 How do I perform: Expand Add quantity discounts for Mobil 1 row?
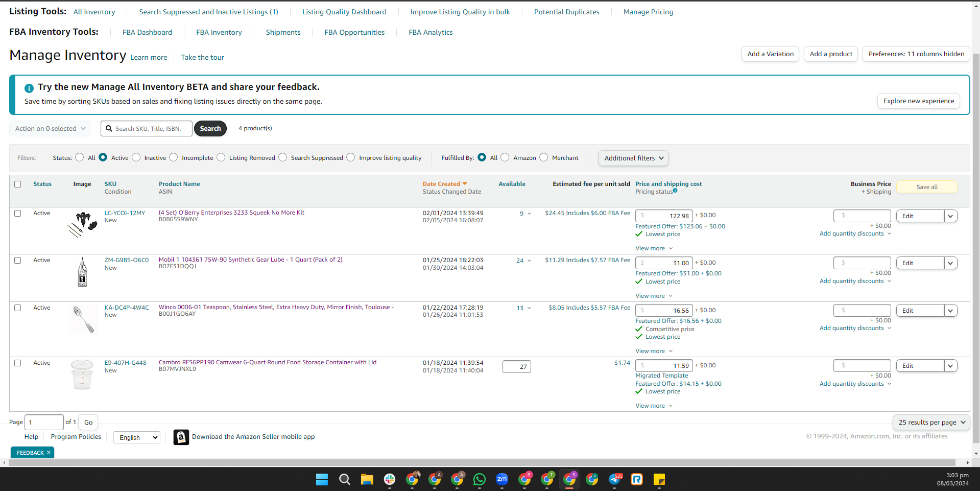855,281
